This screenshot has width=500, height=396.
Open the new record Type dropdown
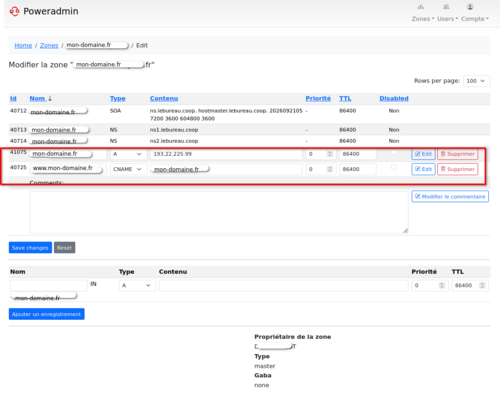coord(137,286)
